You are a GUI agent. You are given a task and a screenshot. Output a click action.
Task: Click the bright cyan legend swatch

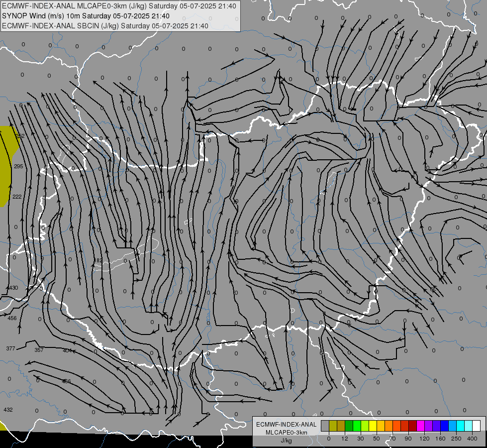pyautogui.click(x=460, y=426)
